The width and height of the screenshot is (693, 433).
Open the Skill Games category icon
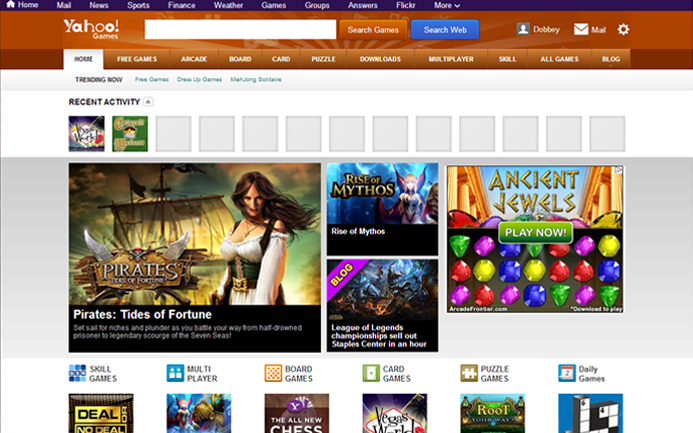pyautogui.click(x=77, y=373)
